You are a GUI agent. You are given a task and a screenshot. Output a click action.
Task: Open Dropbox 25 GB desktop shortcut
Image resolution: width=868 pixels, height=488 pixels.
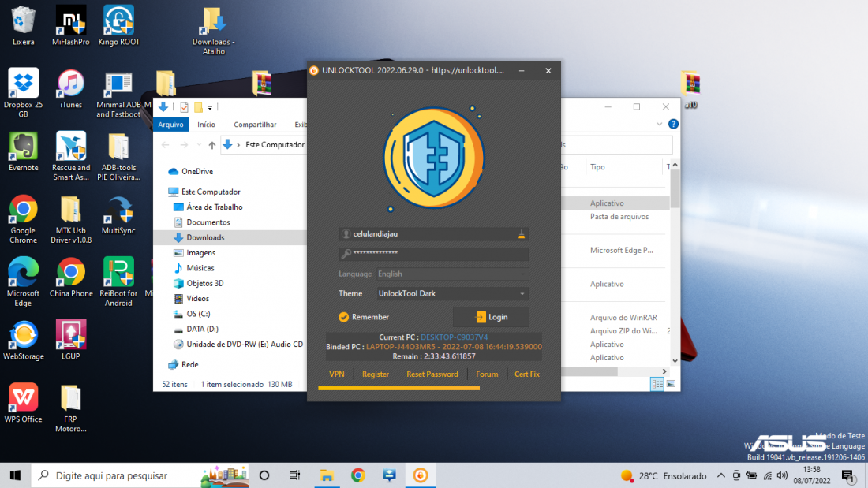(x=23, y=92)
